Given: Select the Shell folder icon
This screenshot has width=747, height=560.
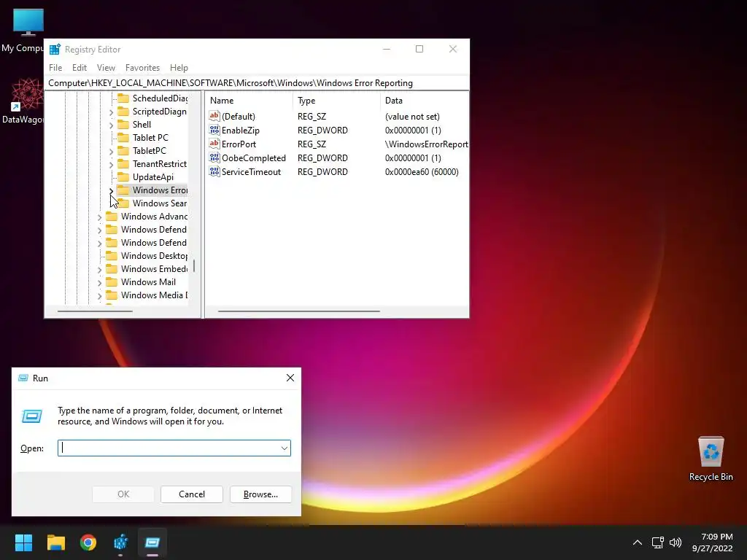Looking at the screenshot, I should 123,124.
